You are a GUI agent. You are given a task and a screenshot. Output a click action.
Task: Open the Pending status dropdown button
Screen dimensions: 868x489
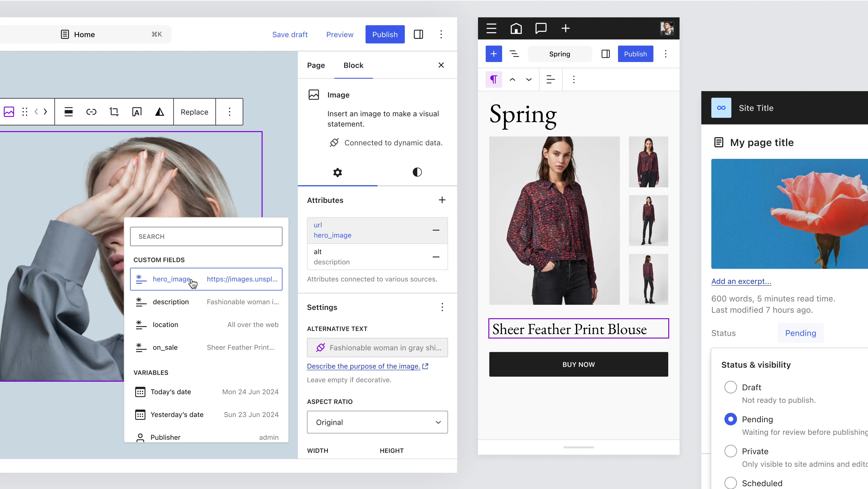coord(800,333)
